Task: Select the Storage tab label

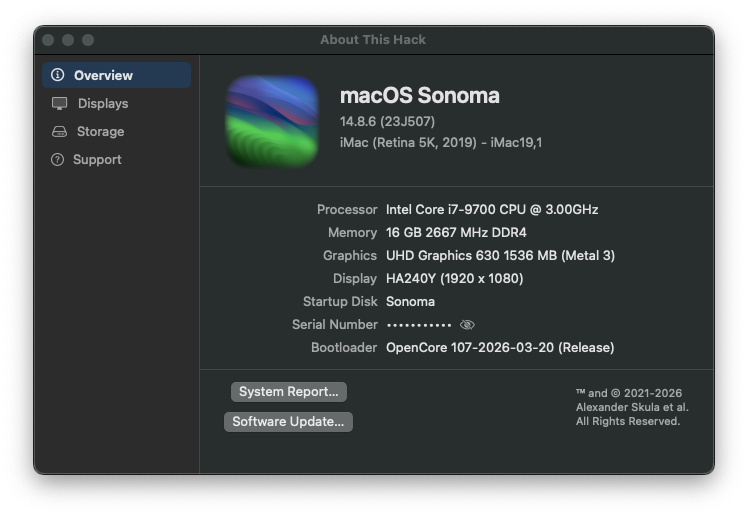Action: [101, 131]
